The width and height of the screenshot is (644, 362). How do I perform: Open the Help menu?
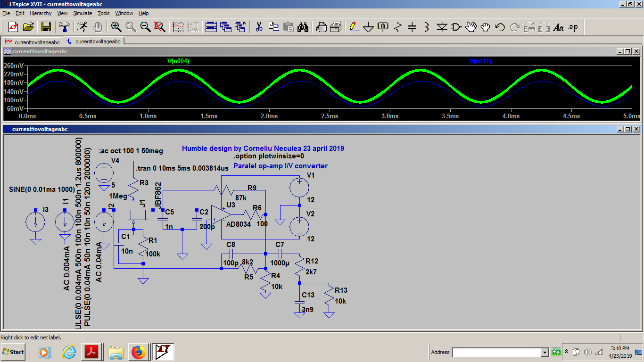(x=144, y=13)
